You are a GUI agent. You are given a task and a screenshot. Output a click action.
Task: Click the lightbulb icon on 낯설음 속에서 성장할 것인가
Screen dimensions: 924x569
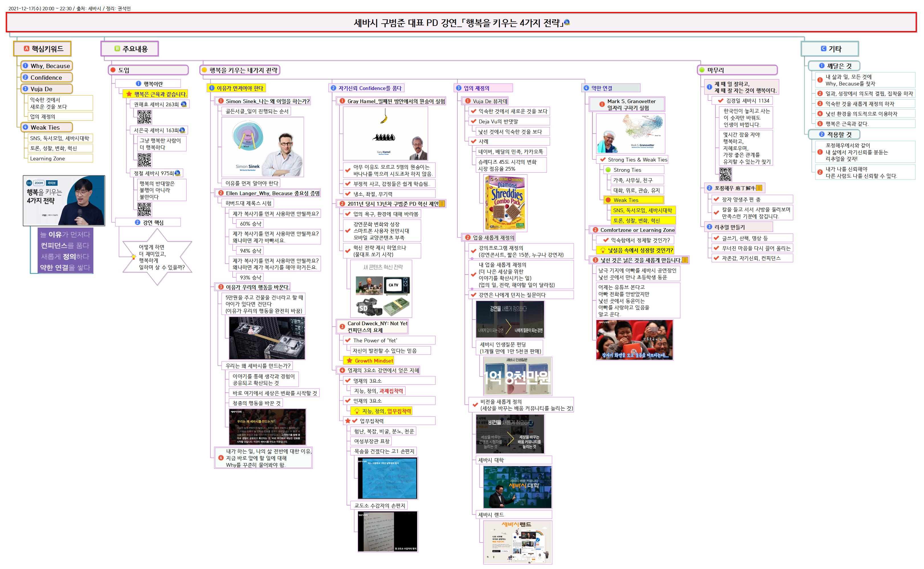[603, 250]
